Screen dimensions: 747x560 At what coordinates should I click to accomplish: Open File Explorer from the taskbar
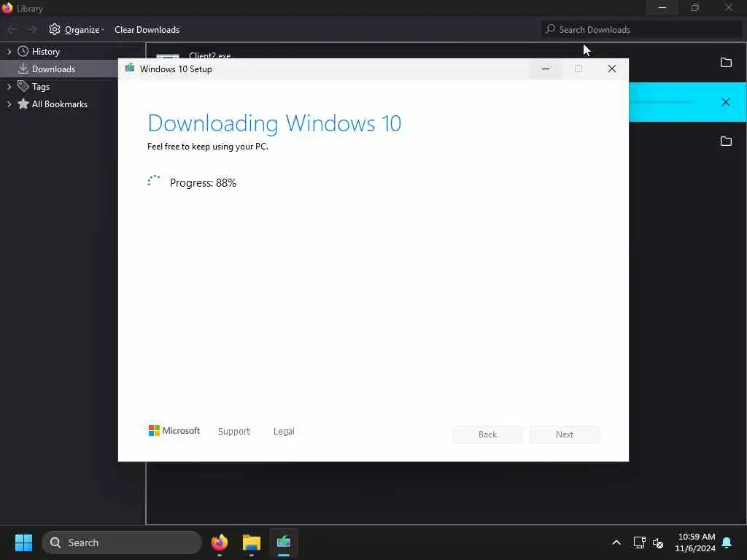point(252,542)
